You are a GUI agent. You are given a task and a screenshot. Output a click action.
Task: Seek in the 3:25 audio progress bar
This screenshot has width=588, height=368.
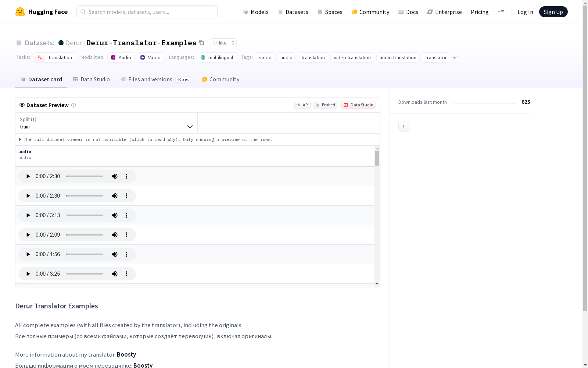(x=85, y=274)
